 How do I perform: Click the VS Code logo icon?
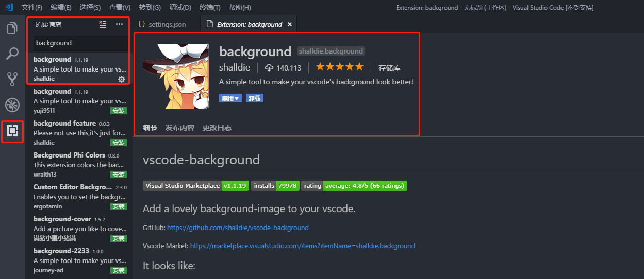point(8,7)
